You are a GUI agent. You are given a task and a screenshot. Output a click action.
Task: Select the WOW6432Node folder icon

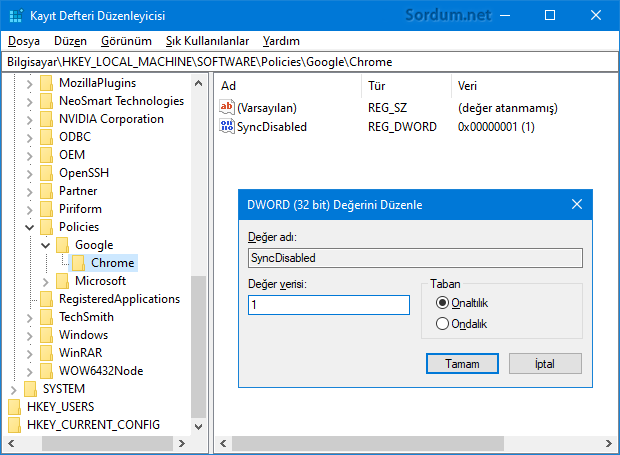pos(46,371)
